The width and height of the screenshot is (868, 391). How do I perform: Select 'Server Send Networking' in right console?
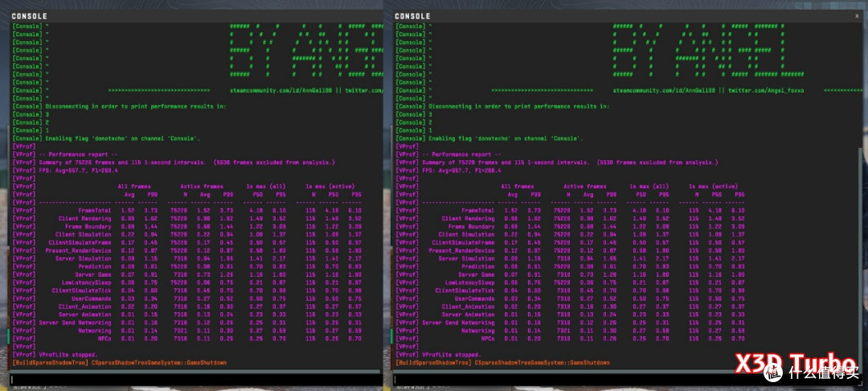click(458, 323)
